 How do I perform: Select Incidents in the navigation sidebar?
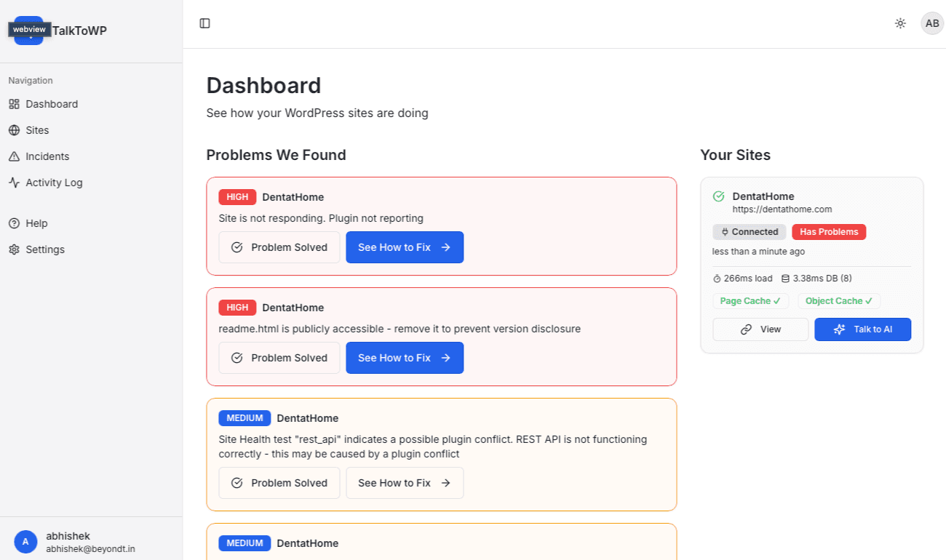(47, 156)
